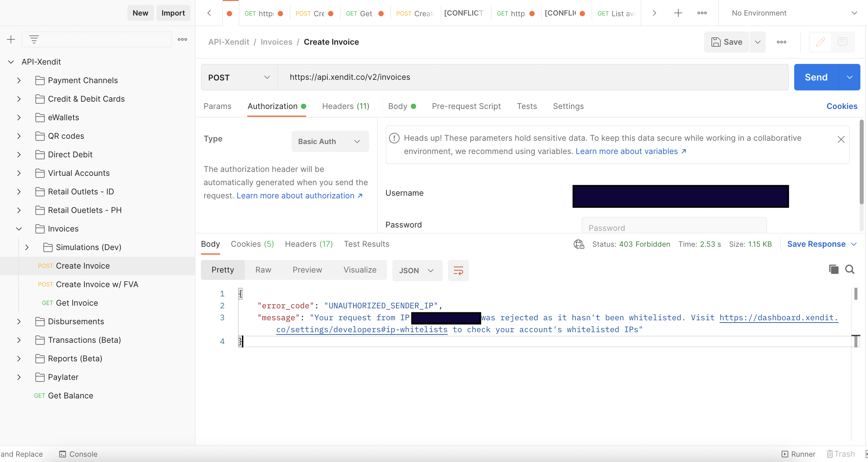The height and width of the screenshot is (462, 868).
Task: Open the POST method dropdown
Action: 239,77
